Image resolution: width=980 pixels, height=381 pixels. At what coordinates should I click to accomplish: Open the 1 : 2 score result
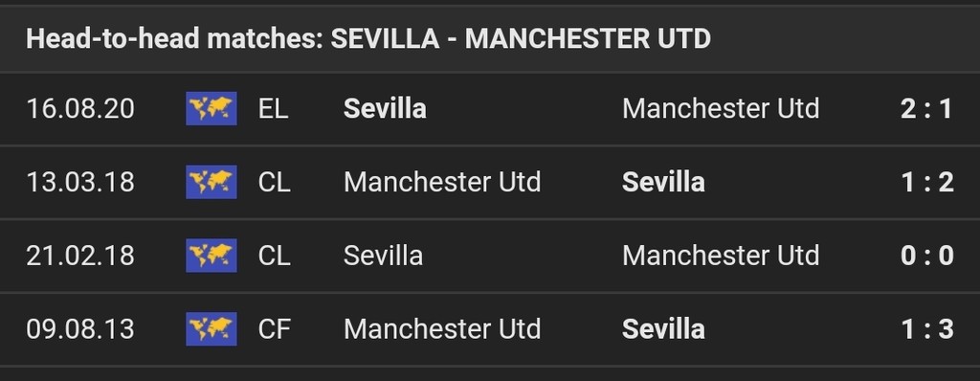926,182
